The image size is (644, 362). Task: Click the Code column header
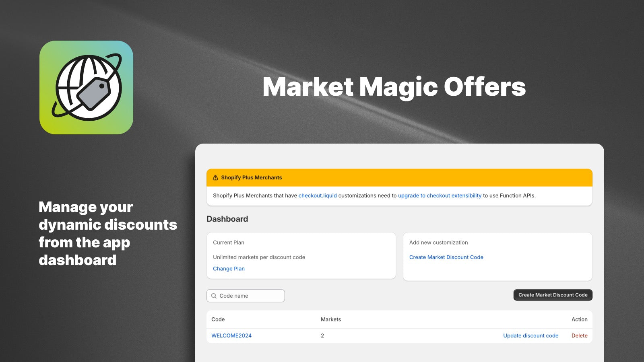click(218, 319)
